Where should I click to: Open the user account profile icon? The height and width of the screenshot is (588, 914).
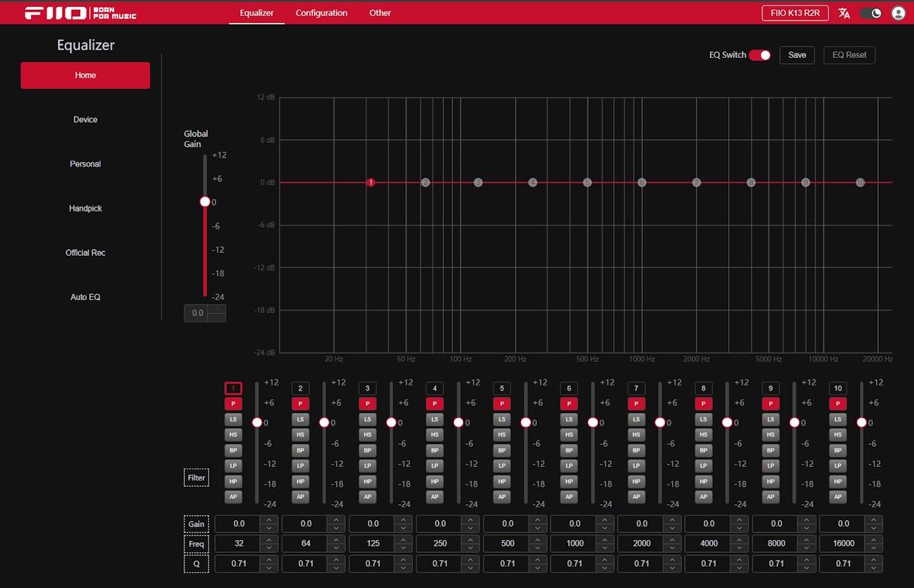click(898, 13)
